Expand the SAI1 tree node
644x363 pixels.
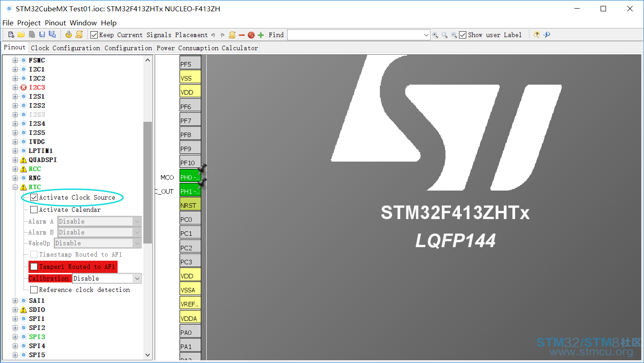coord(15,301)
